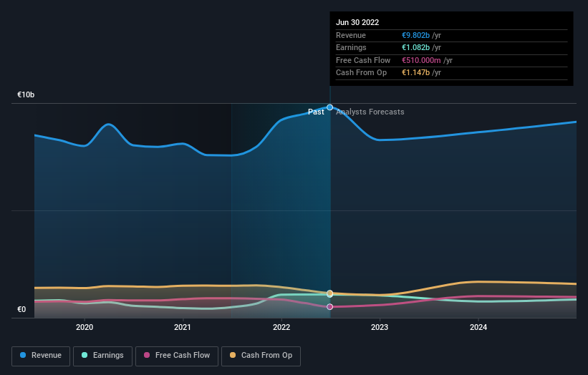Click the 2020 x-axis label
The image size is (588, 375).
click(85, 328)
